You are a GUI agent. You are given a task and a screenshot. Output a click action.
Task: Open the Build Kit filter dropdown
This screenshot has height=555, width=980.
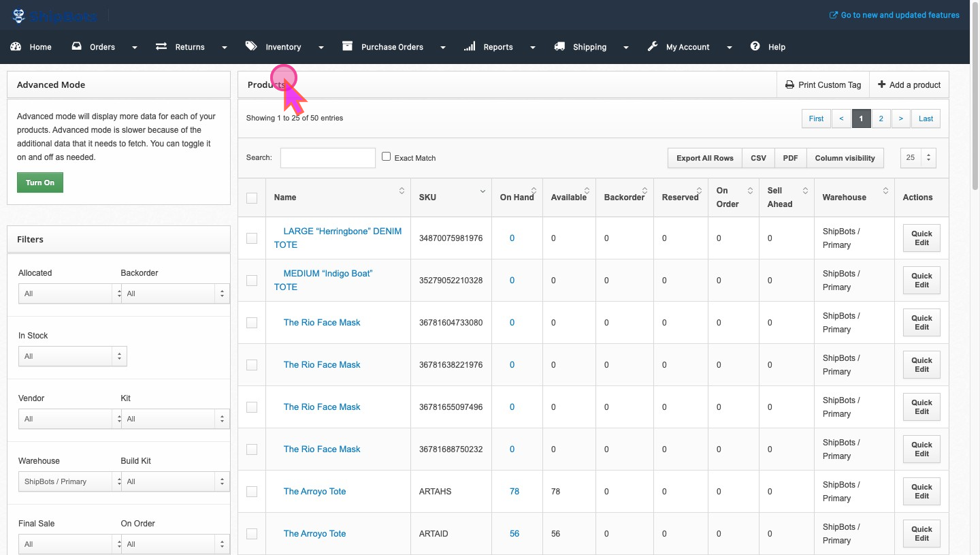coord(175,481)
